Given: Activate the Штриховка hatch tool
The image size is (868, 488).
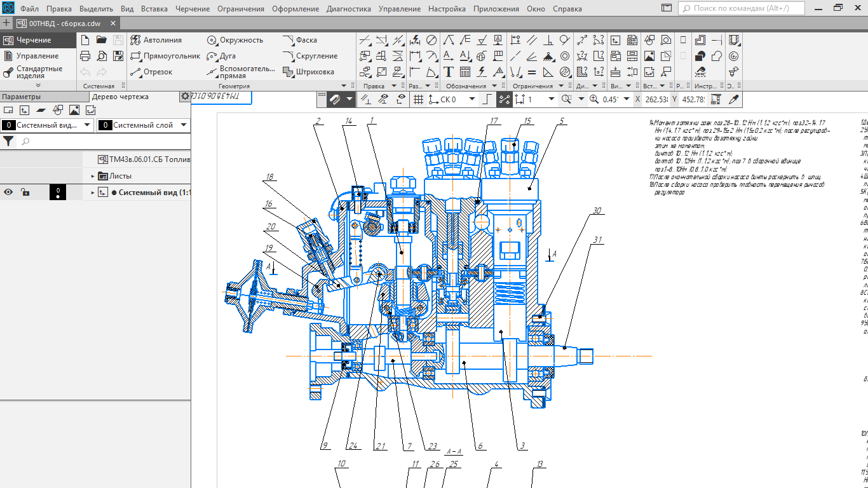Looking at the screenshot, I should click(x=309, y=72).
